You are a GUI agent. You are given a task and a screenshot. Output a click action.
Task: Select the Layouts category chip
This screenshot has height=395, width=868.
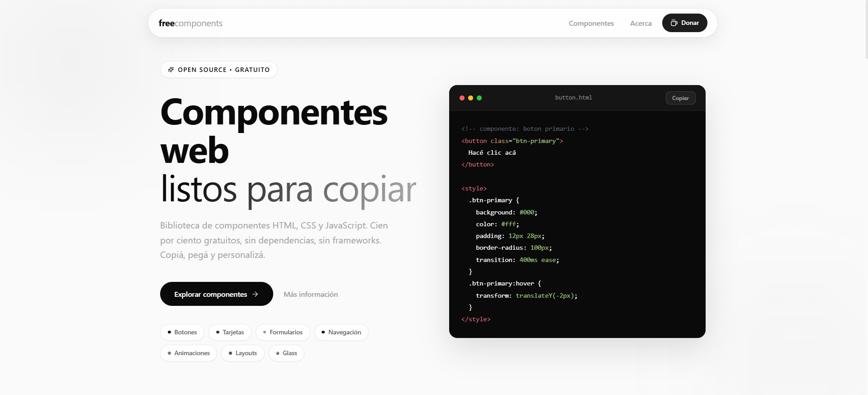click(243, 353)
